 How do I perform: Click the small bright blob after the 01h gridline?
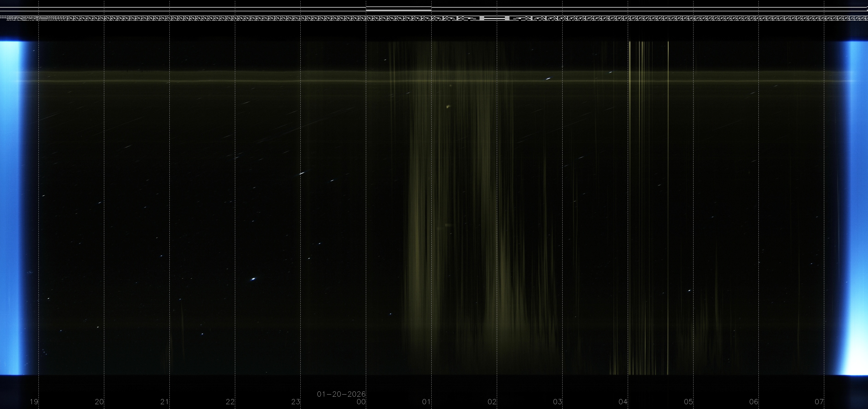coord(448,107)
